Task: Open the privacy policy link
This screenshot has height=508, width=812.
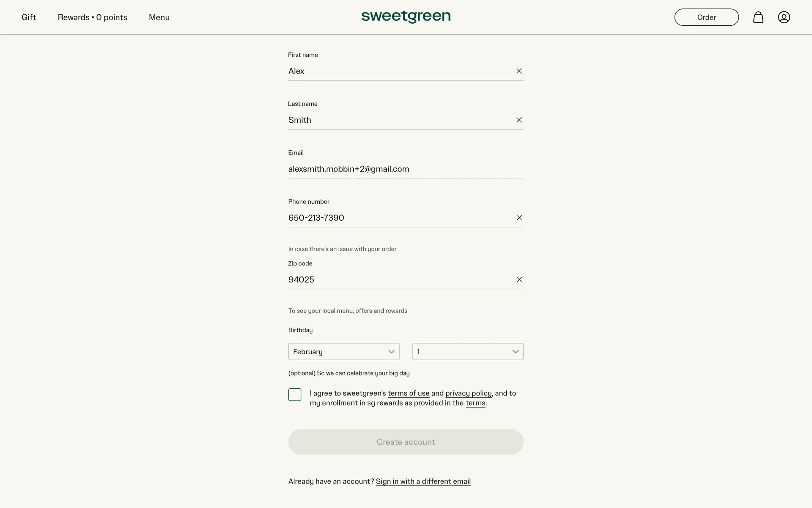Action: [468, 393]
